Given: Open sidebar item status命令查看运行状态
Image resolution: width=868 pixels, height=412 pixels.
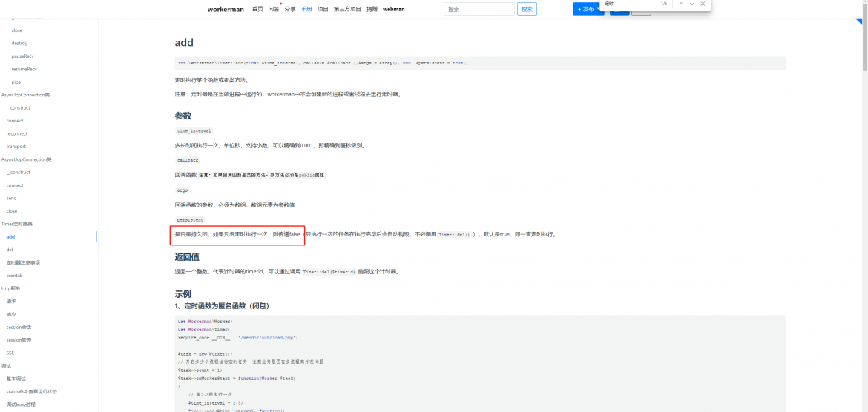Looking at the screenshot, I should pos(32,391).
